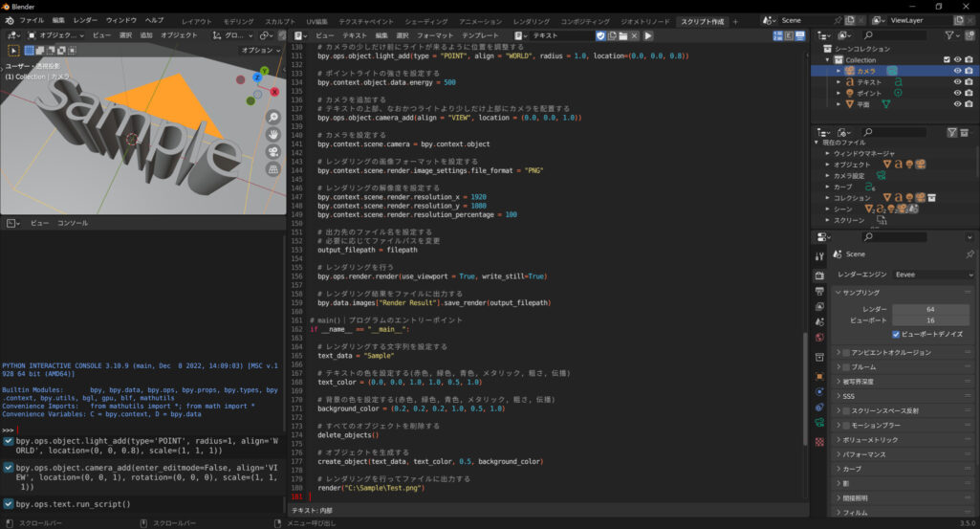Screen dimensions: 980x529
Task: Open the Tool properties tab
Action: pos(819,256)
